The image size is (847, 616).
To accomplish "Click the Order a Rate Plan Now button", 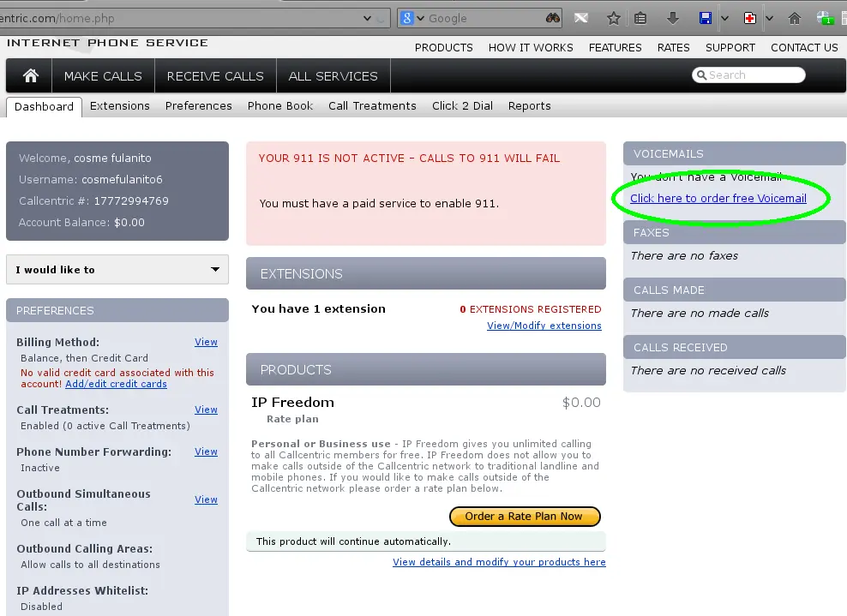I will (525, 516).
